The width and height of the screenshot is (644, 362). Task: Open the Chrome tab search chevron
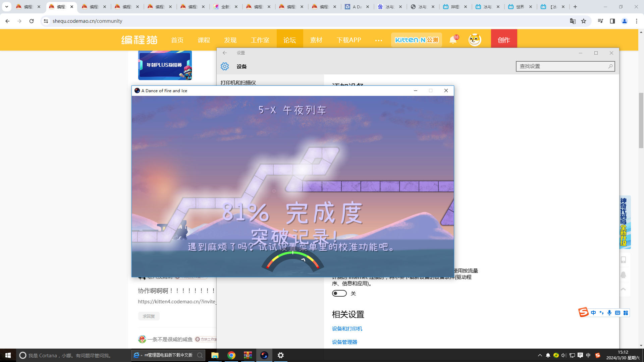pyautogui.click(x=7, y=7)
